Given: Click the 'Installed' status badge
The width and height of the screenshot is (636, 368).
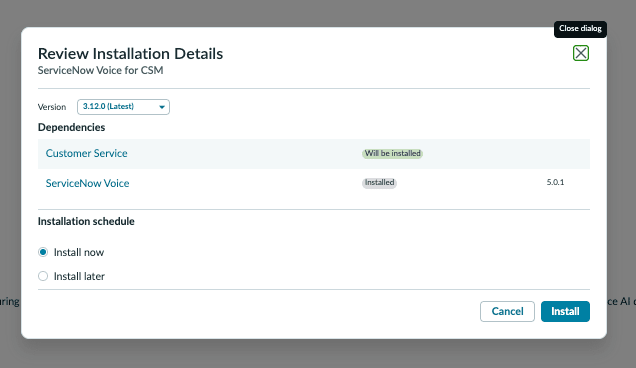Looking at the screenshot, I should click(x=379, y=183).
